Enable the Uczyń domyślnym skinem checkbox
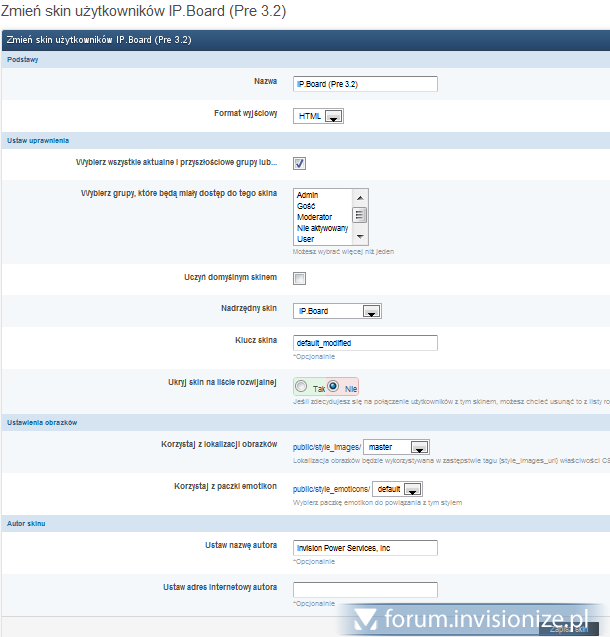This screenshot has height=637, width=610. coord(299,278)
